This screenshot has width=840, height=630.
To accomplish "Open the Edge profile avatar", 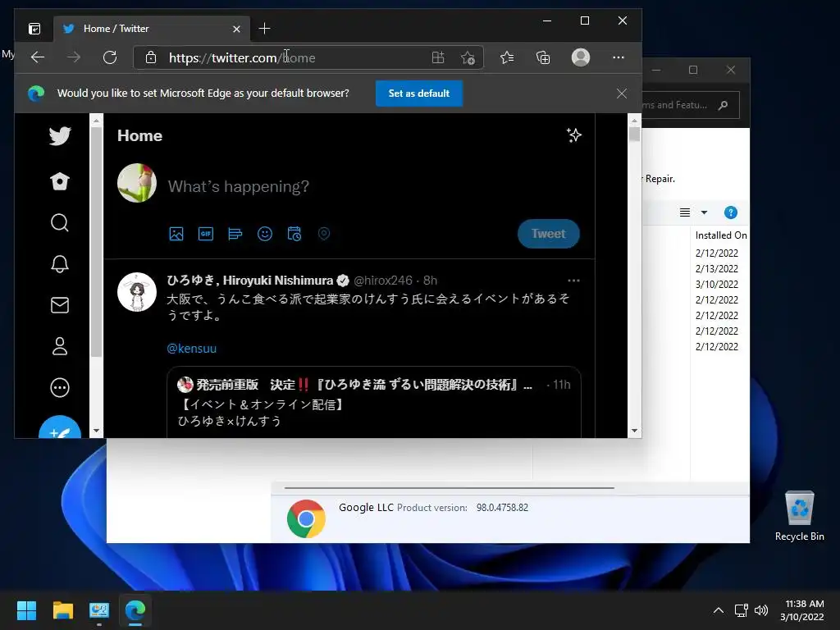I will tap(581, 57).
